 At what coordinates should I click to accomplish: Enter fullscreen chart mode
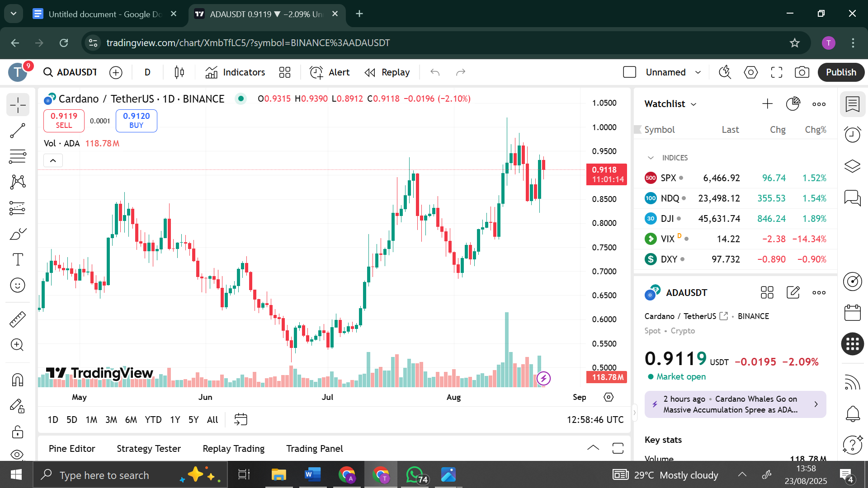click(777, 72)
